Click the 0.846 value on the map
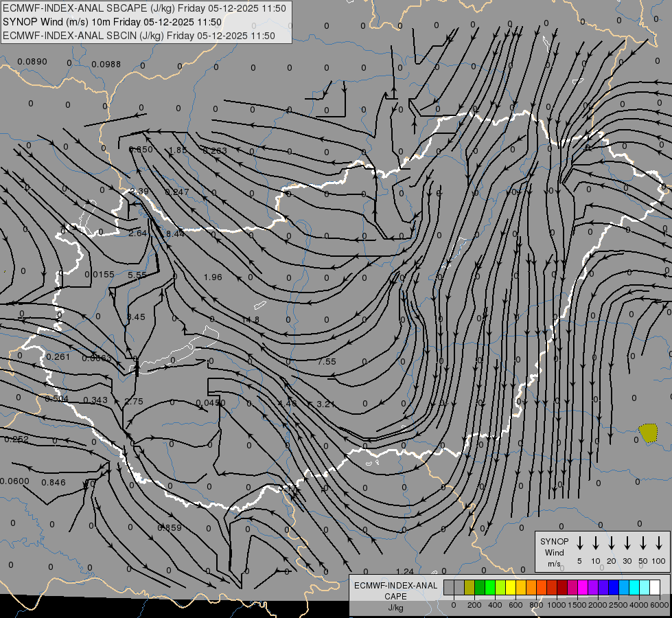The width and height of the screenshot is (672, 618). pyautogui.click(x=54, y=483)
